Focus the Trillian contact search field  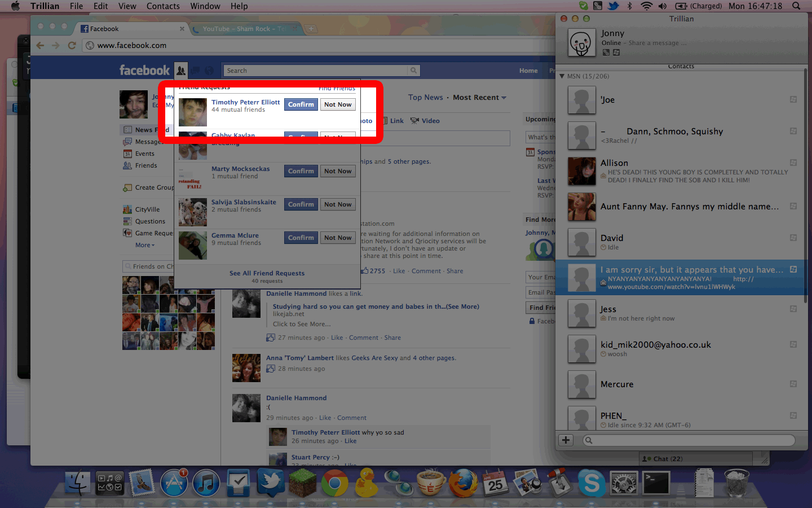tap(689, 440)
